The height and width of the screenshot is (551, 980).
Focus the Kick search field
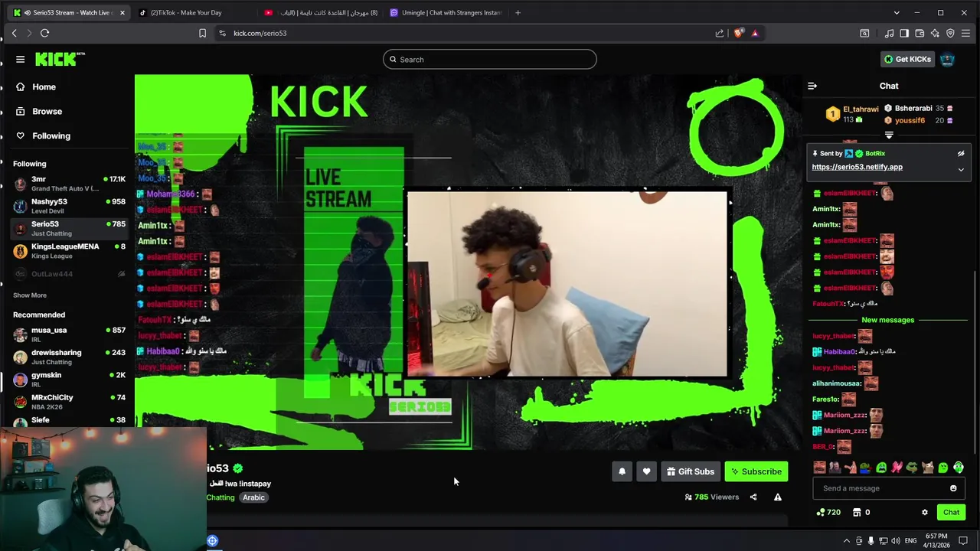[490, 60]
